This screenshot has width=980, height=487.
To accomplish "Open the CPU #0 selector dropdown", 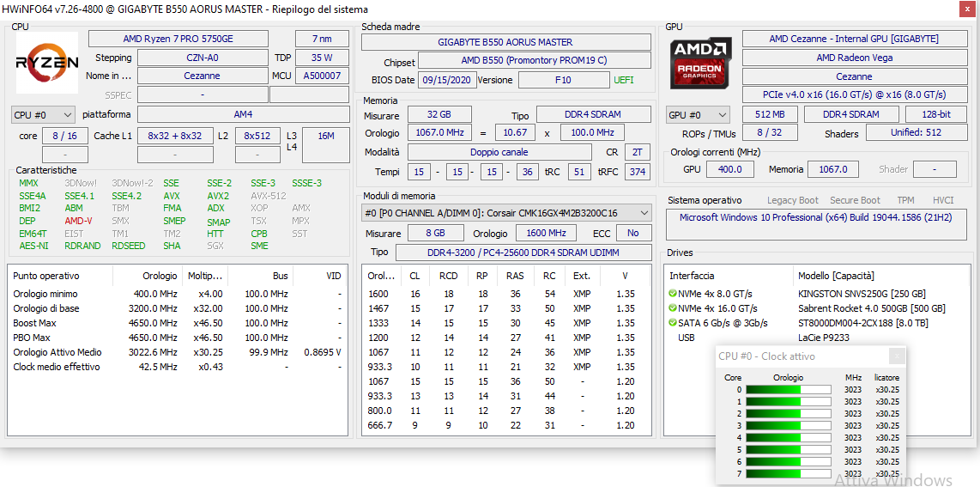I will [43, 115].
